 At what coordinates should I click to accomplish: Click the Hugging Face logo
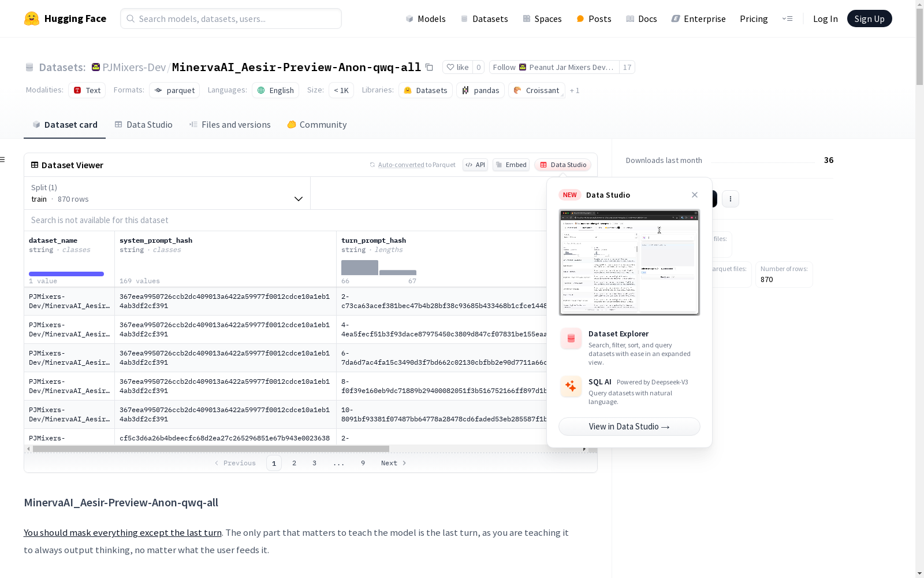point(65,18)
